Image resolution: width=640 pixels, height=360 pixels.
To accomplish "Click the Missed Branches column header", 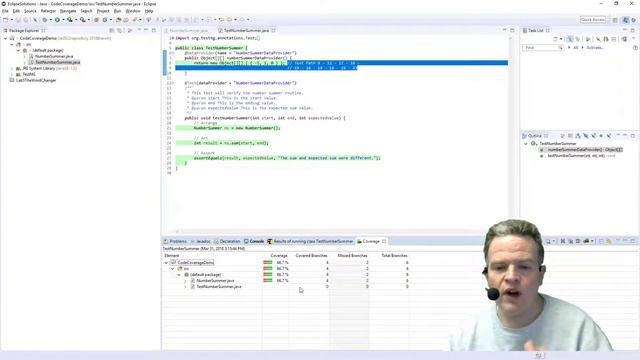I will (352, 256).
